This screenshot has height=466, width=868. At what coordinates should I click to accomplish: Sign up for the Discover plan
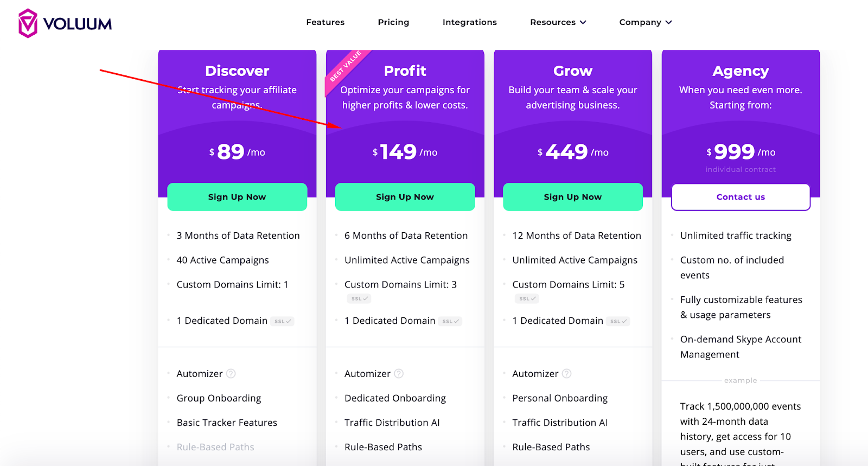pos(237,197)
